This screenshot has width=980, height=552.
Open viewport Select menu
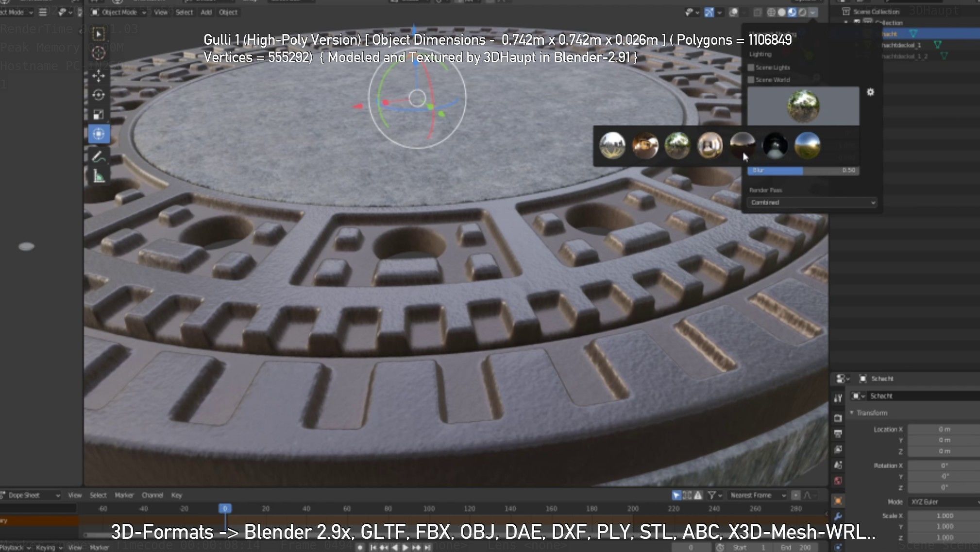184,12
